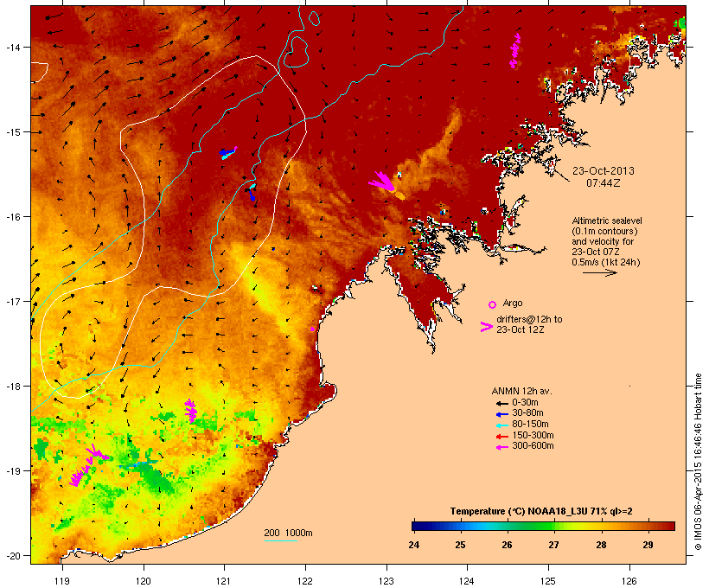Click the 0-30m depth label

coord(525,403)
